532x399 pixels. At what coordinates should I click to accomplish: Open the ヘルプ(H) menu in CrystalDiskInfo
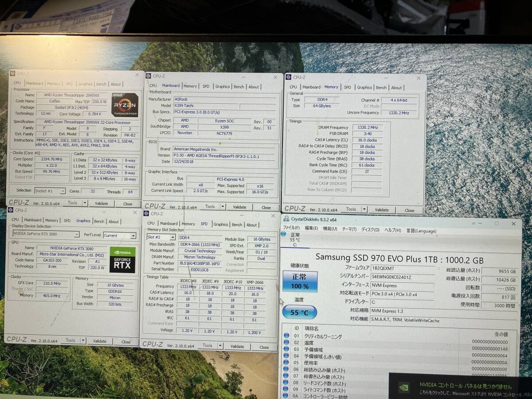pyautogui.click(x=393, y=230)
